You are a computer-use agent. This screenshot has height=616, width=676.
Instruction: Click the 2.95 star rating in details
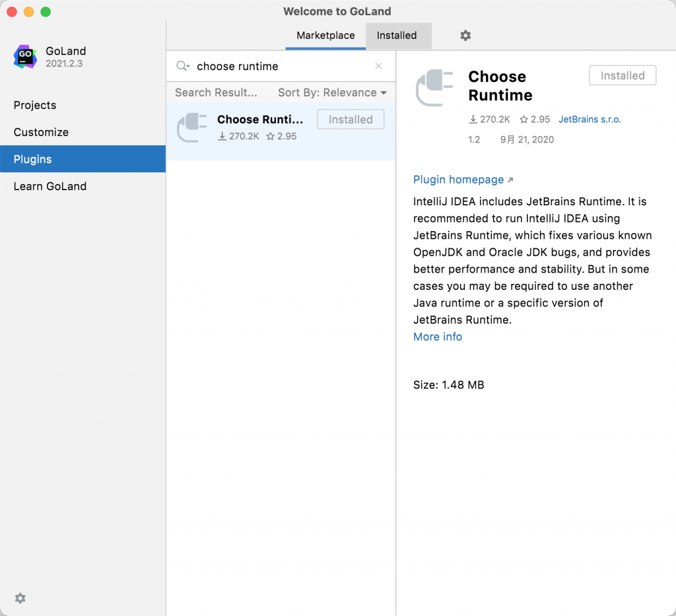coord(535,120)
